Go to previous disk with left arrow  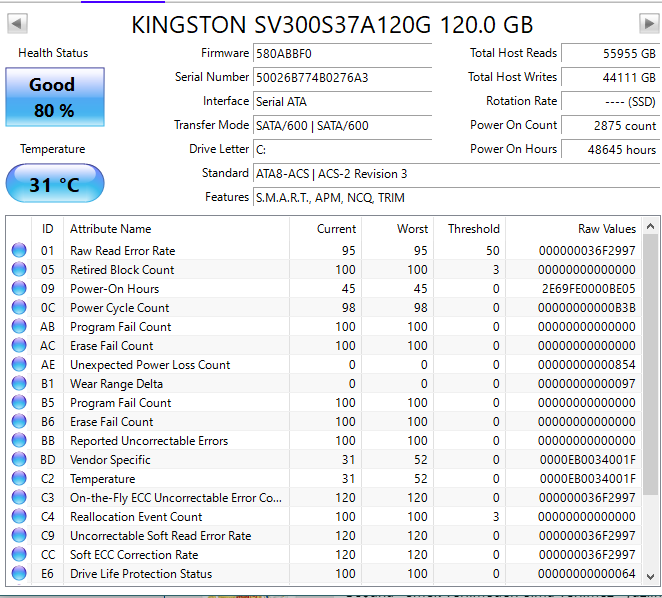17,23
